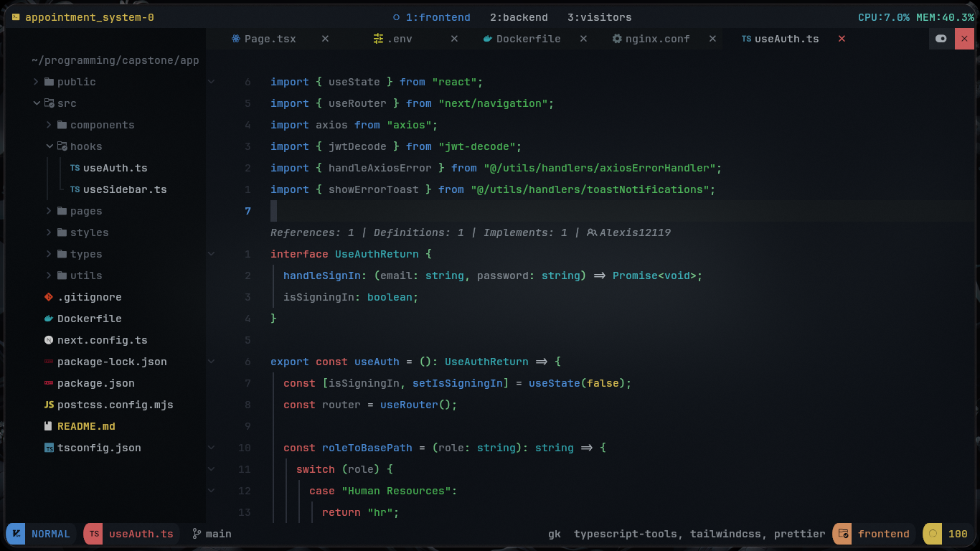Click the React icon on Page.tsx tab

point(235,39)
